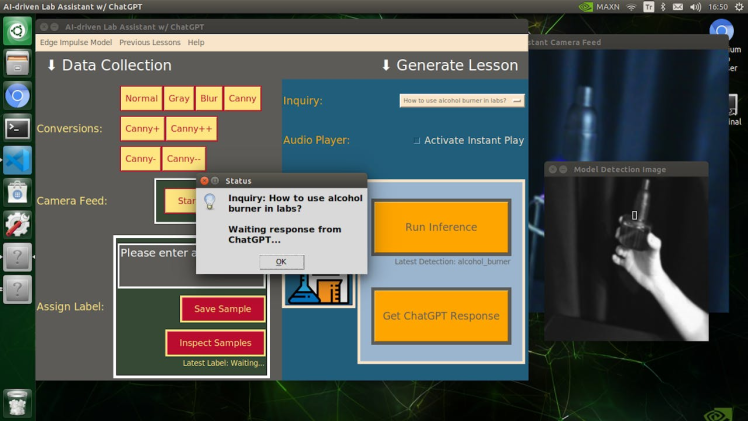Open Ubuntu Software store in dock

17,193
